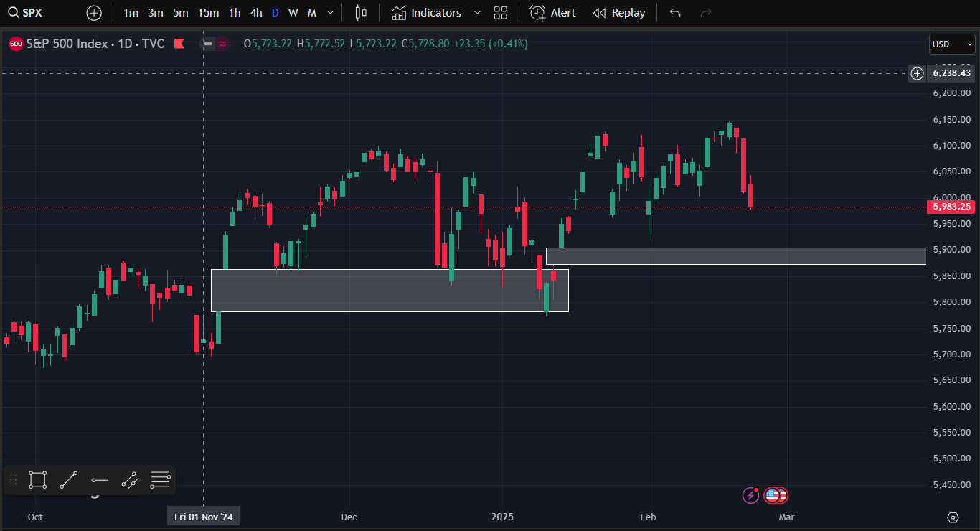Screen dimensions: 980x531
Task: Click the close value C5,728.80 in legend
Action: click(425, 44)
